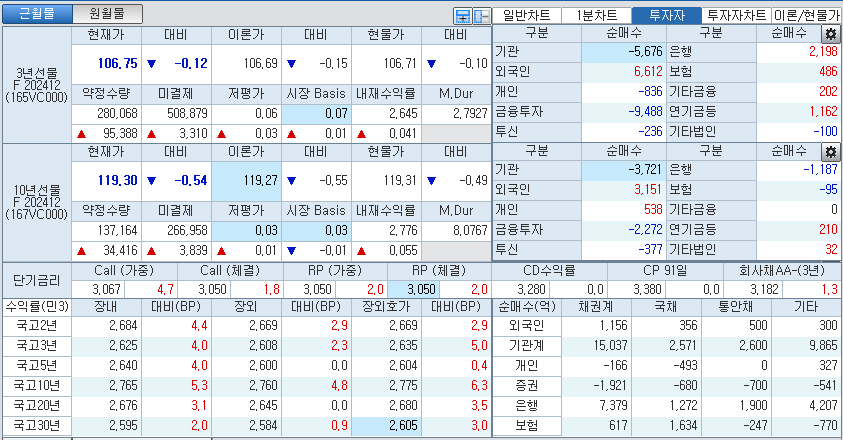Click 연기금등 순매수 1,162
The height and width of the screenshot is (440, 843).
(798, 111)
